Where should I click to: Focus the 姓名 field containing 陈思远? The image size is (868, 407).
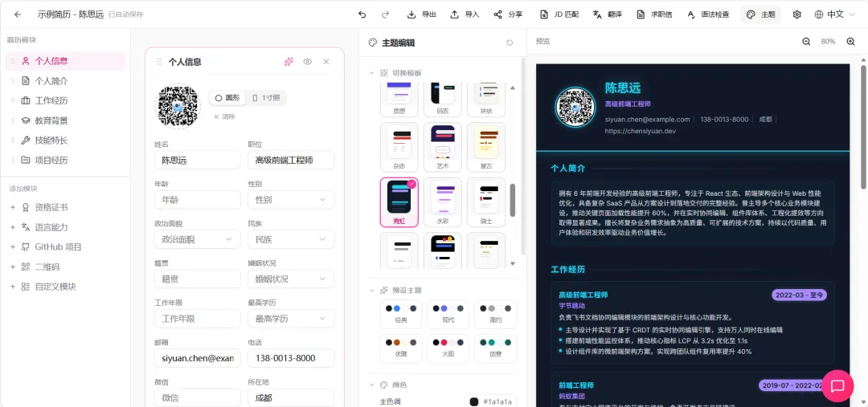(198, 160)
